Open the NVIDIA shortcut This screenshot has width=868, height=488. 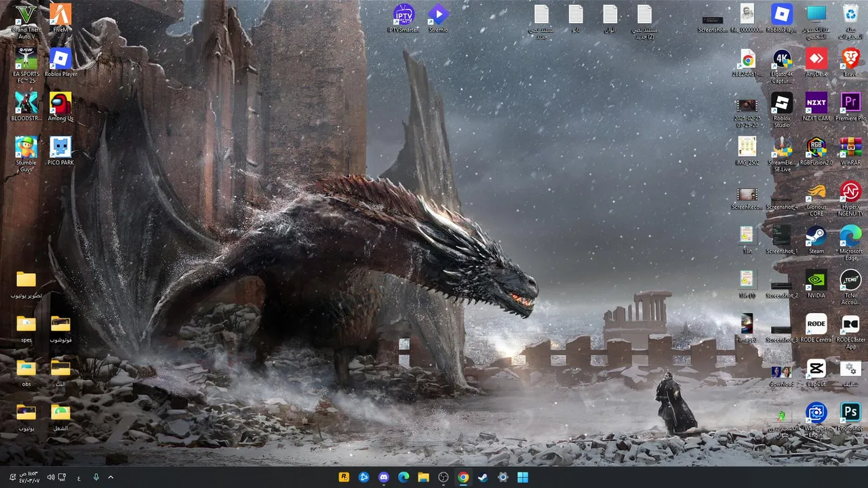(x=816, y=284)
